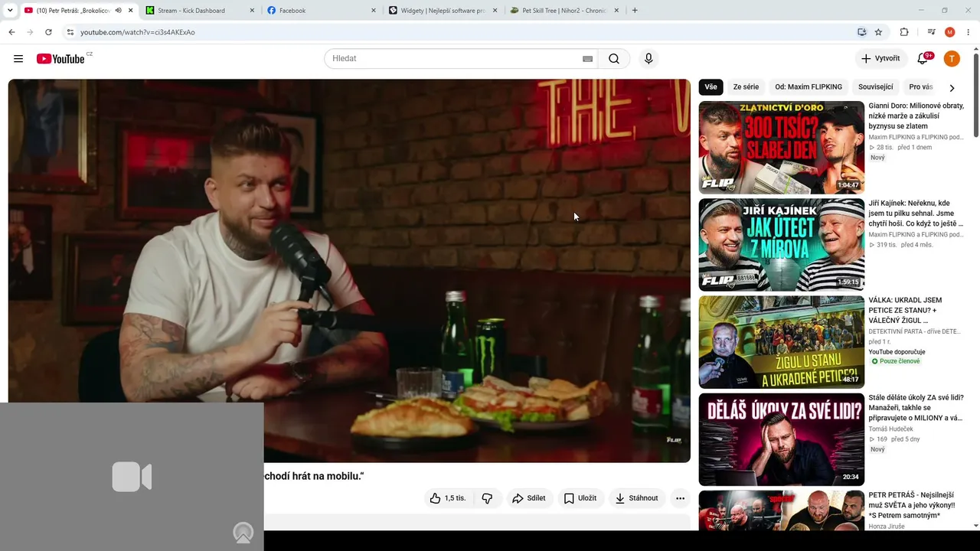Reload the page
This screenshot has width=980, height=551.
[x=48, y=32]
